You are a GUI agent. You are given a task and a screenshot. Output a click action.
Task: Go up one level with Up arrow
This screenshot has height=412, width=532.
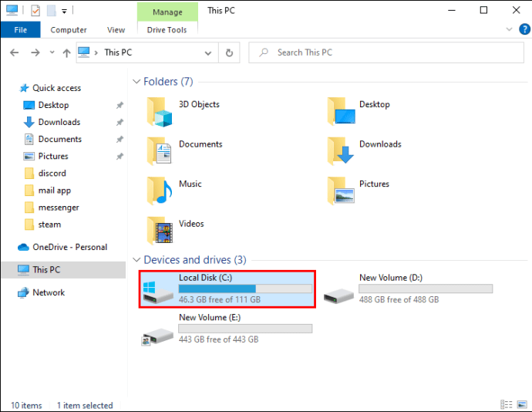tap(66, 52)
